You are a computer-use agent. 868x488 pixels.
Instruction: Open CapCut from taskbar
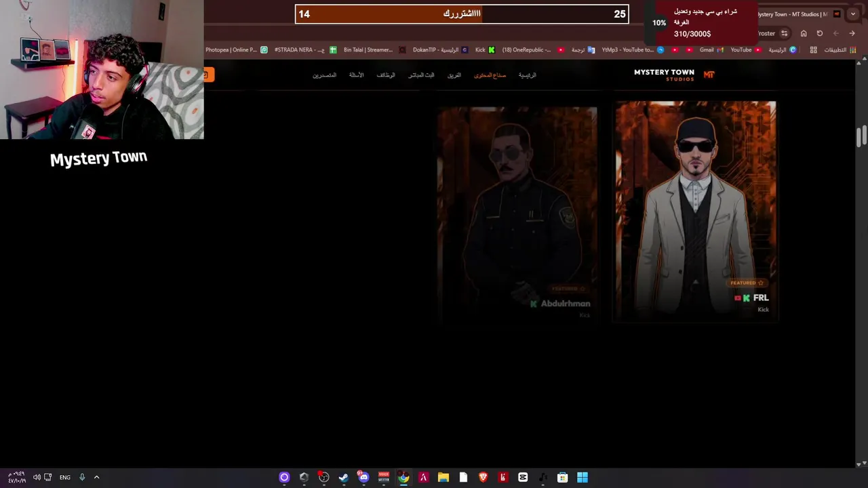(523, 477)
